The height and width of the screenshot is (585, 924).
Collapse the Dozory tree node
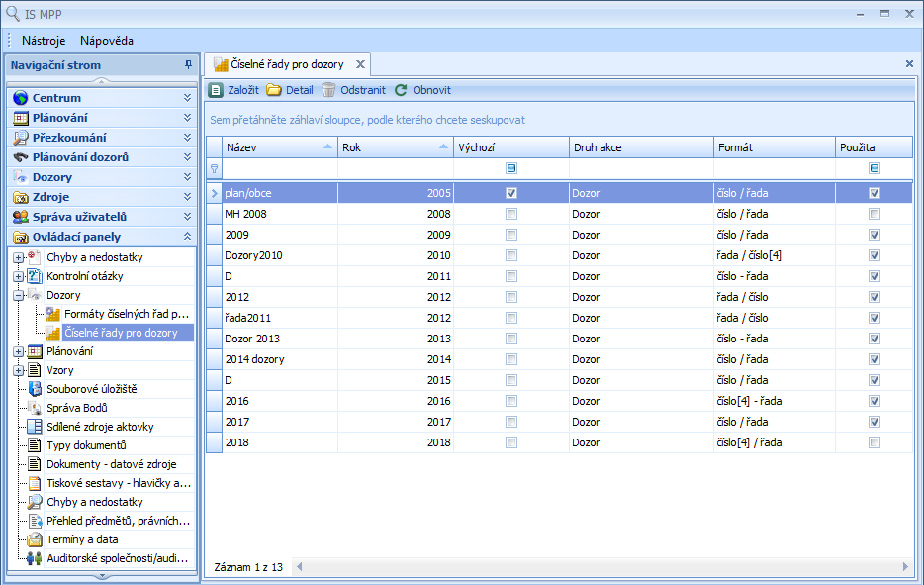coord(18,295)
